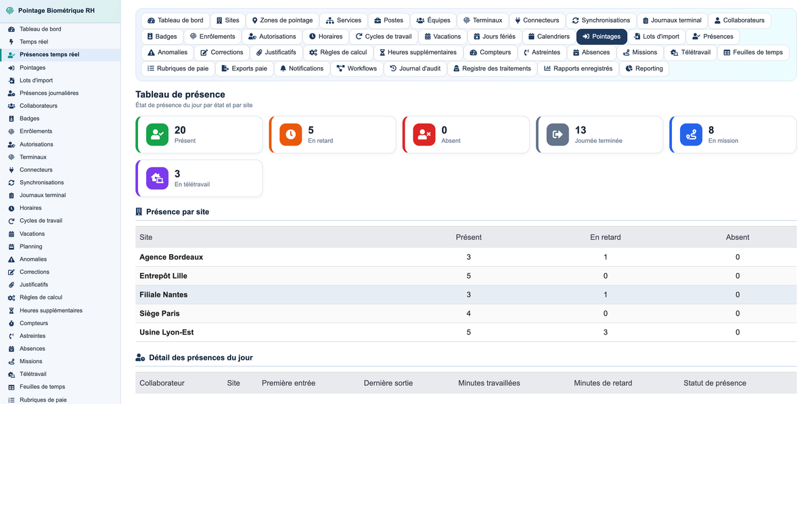This screenshot has width=812, height=508.
Task: Open Règles de calcul tab at top
Action: pyautogui.click(x=338, y=52)
